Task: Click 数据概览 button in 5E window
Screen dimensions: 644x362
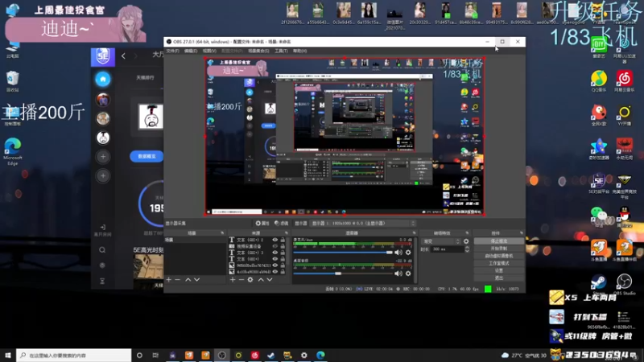Action: (147, 156)
